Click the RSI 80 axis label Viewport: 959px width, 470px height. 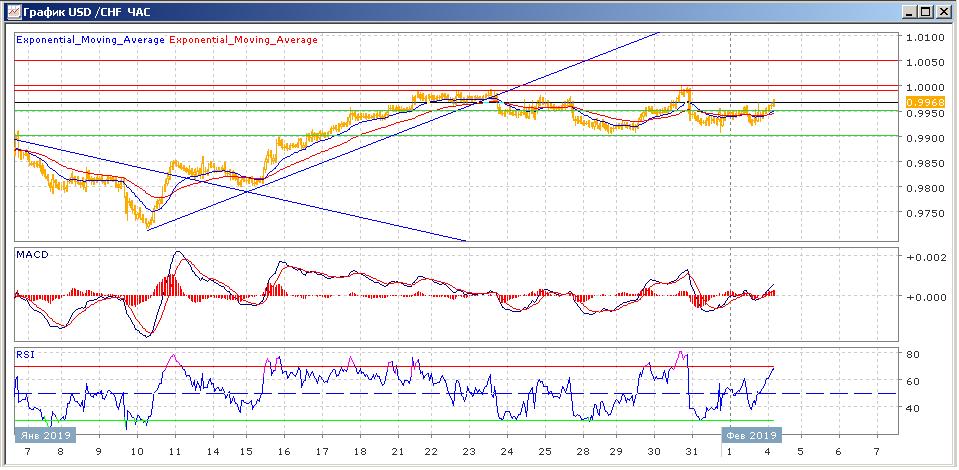click(912, 354)
